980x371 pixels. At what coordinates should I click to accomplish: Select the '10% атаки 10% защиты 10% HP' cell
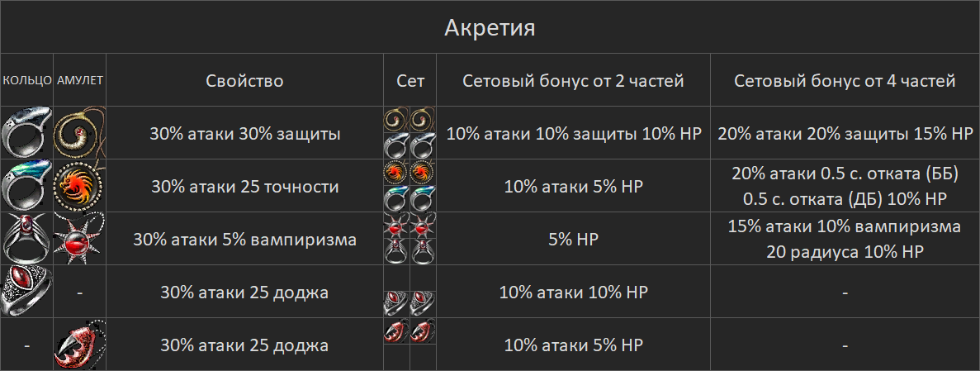click(573, 133)
